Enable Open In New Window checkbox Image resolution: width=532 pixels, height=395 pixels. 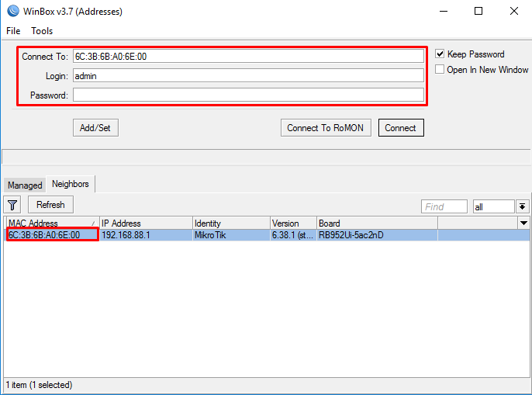click(x=440, y=69)
